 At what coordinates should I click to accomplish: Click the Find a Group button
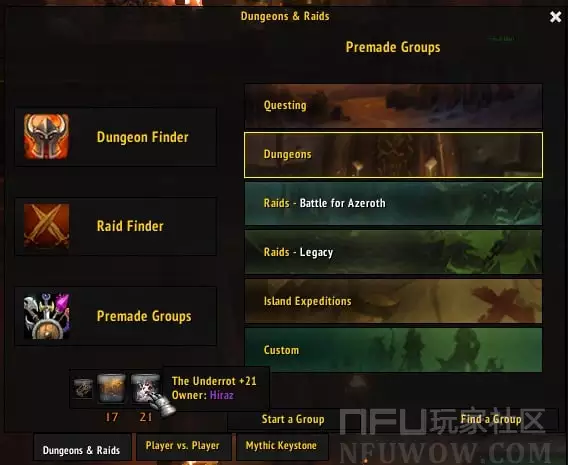491,419
